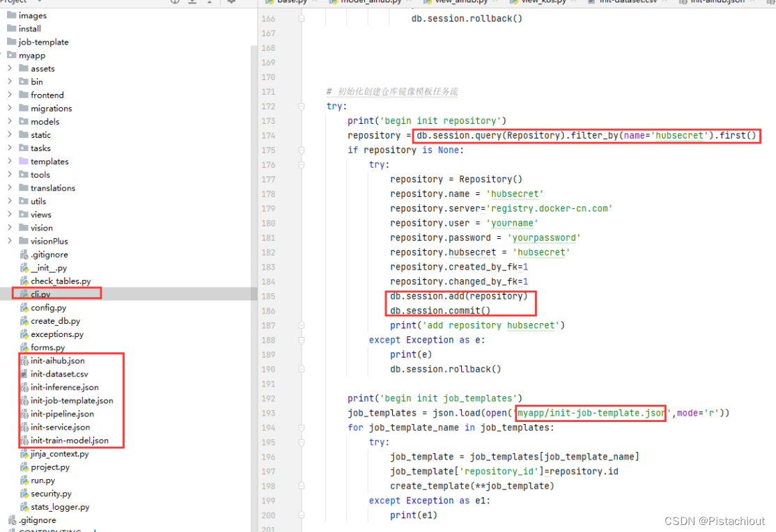Select the cli.py file icon
The height and width of the screenshot is (532, 776).
[24, 294]
